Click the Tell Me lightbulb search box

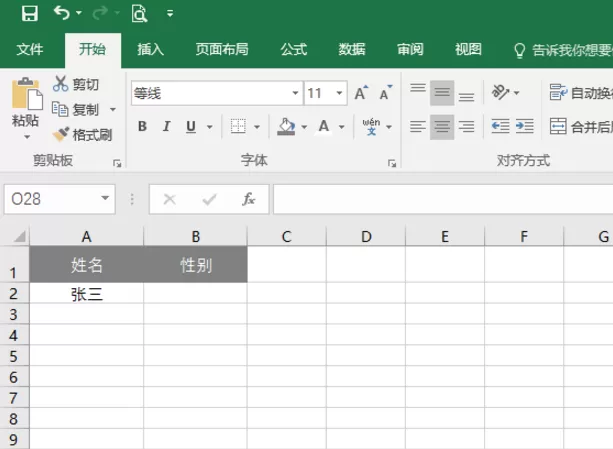[563, 50]
